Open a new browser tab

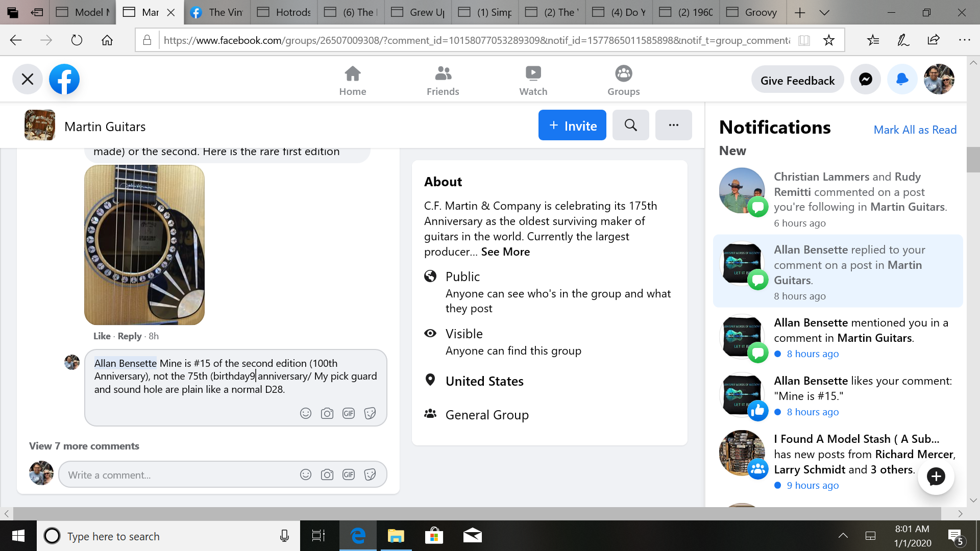(800, 12)
